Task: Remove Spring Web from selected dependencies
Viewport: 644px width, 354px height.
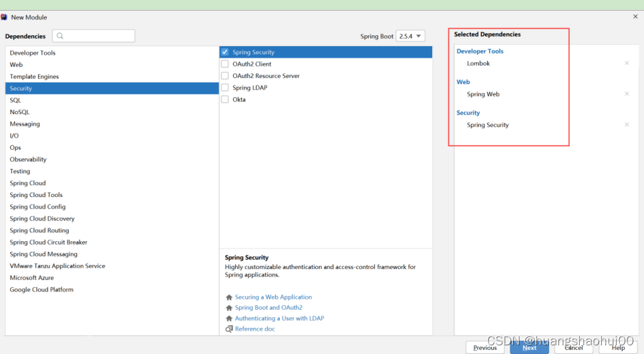Action: coord(627,94)
